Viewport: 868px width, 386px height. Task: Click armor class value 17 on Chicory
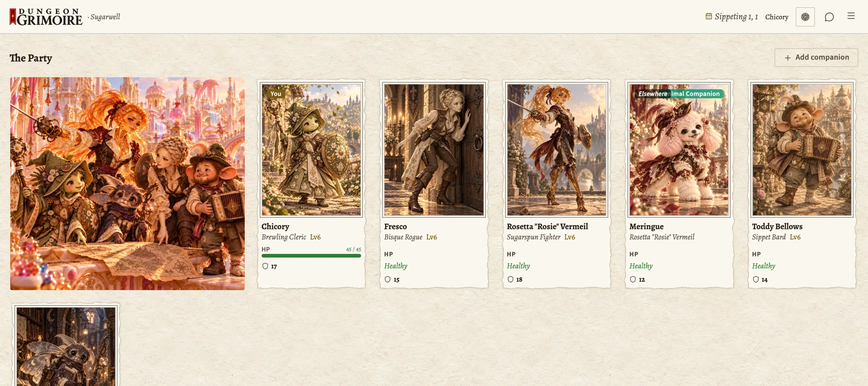click(x=274, y=266)
